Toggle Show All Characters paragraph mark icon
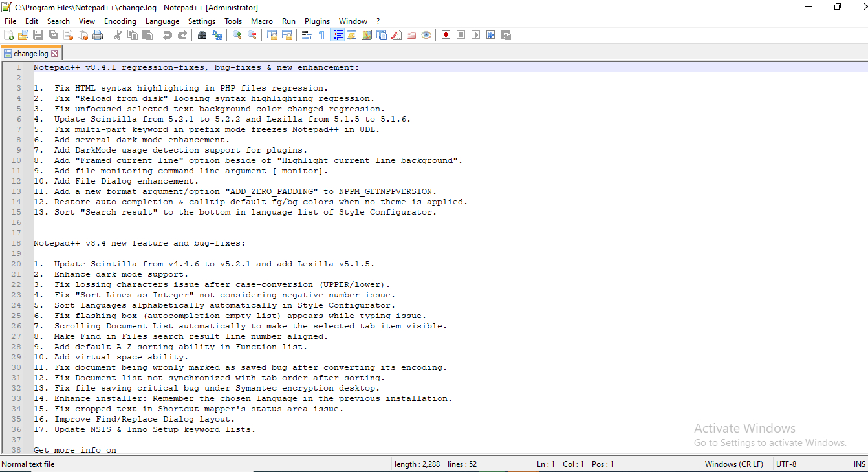868x472 pixels. coord(321,35)
